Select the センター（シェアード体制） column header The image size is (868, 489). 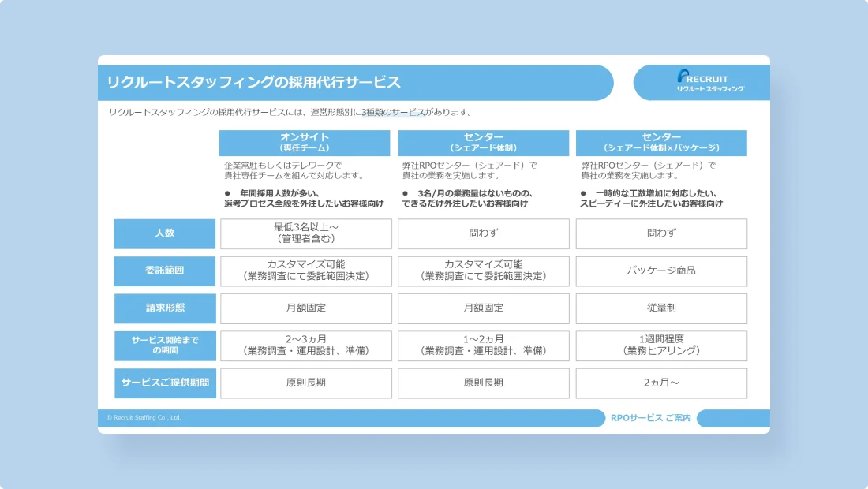[484, 143]
